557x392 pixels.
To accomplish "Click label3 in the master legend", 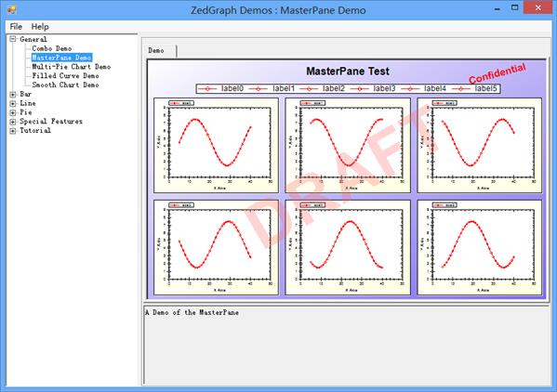I will 384,88.
